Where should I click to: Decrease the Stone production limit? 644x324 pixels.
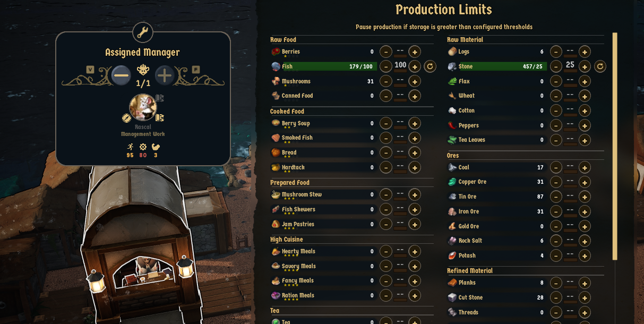click(x=556, y=66)
